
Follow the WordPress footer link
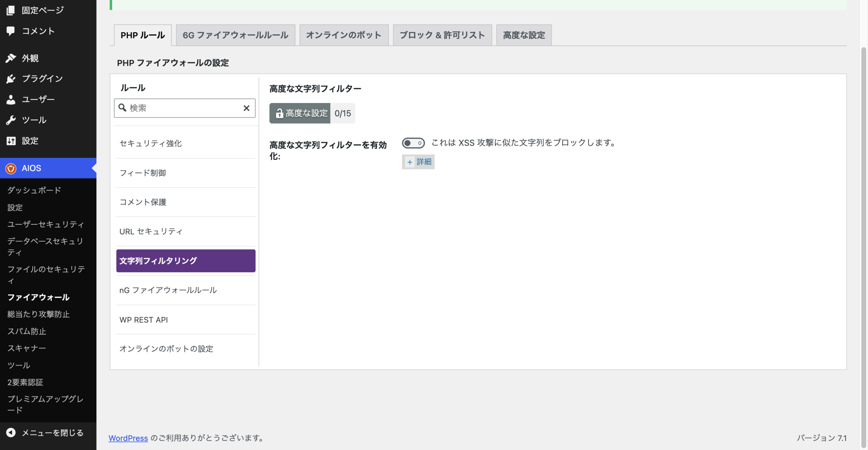[x=128, y=438]
